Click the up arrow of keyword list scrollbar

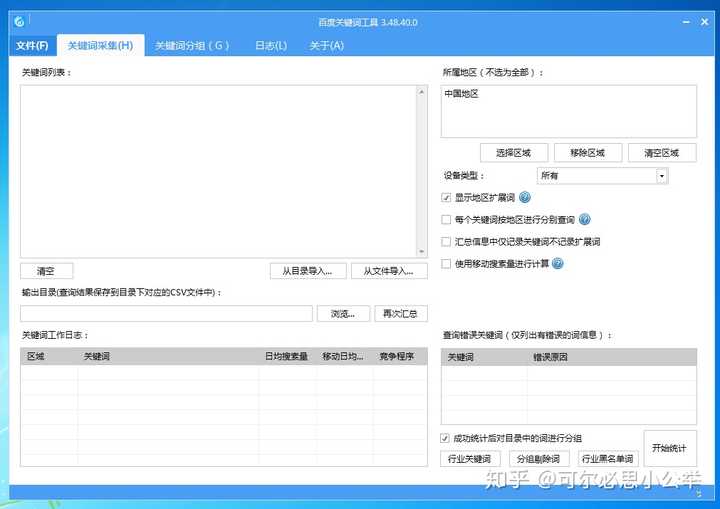(x=422, y=92)
